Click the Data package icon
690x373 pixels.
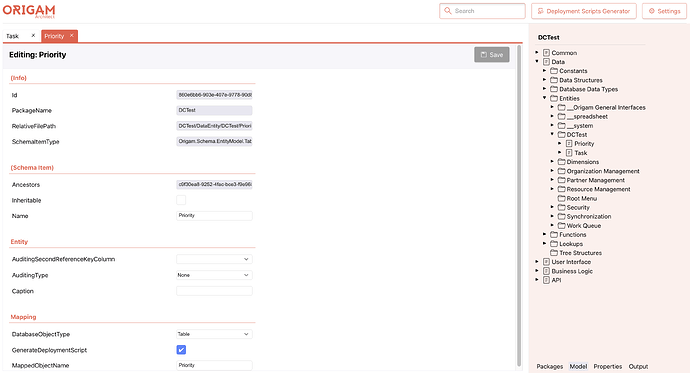pyautogui.click(x=546, y=62)
